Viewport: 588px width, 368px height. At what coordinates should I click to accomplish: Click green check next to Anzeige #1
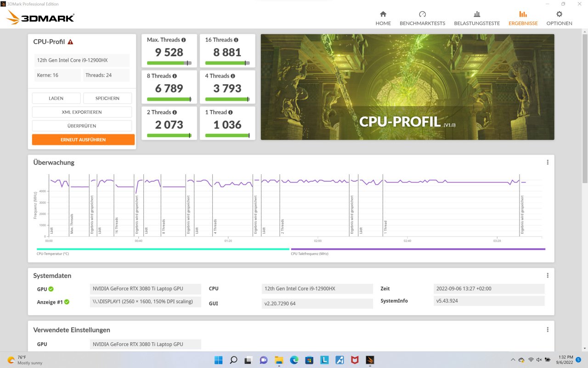pos(67,302)
